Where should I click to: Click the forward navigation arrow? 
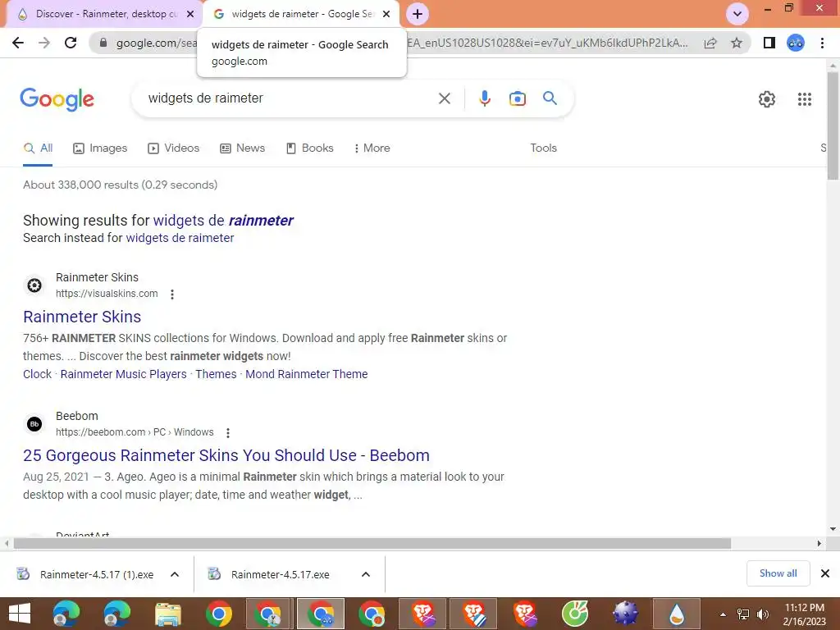coord(44,43)
